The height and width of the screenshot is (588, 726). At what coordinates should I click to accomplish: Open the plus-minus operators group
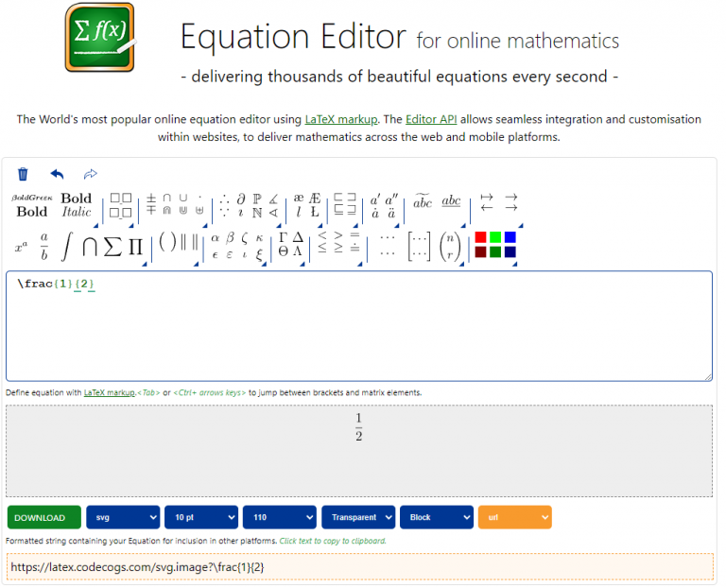(x=176, y=204)
